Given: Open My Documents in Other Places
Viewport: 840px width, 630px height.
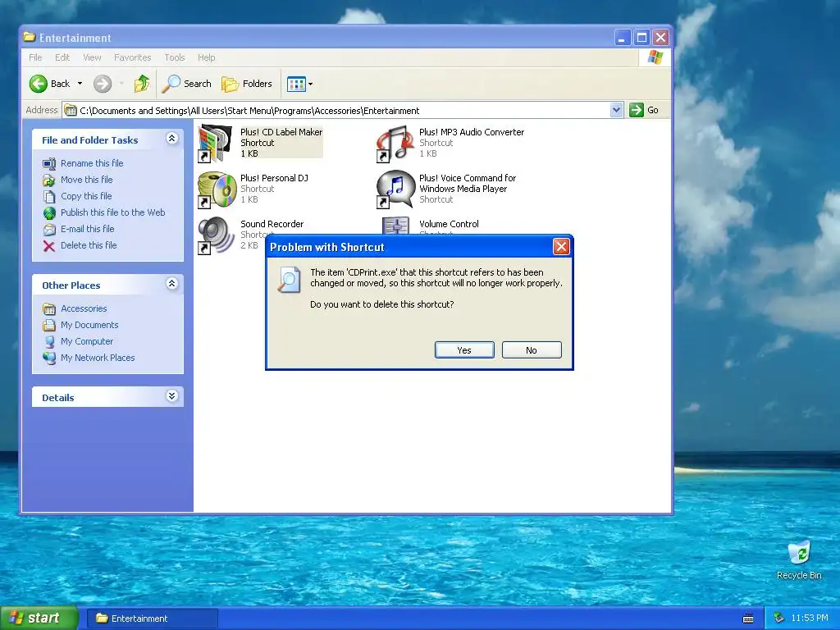Looking at the screenshot, I should pyautogui.click(x=89, y=325).
